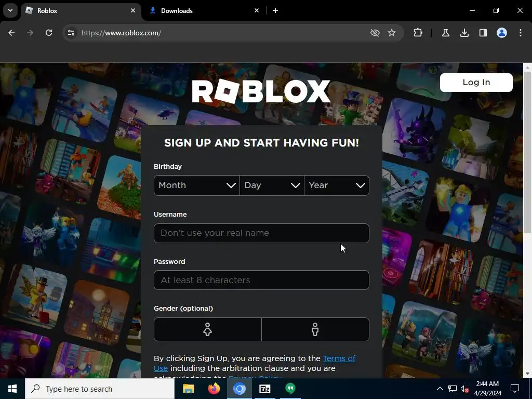
Task: Toggle the browser side panel icon
Action: tap(483, 33)
